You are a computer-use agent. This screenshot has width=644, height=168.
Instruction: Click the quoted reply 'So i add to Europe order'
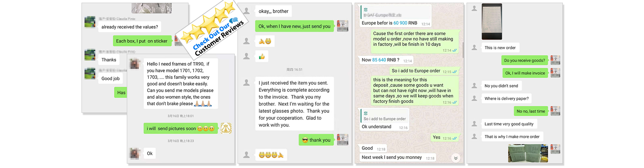coord(384,119)
